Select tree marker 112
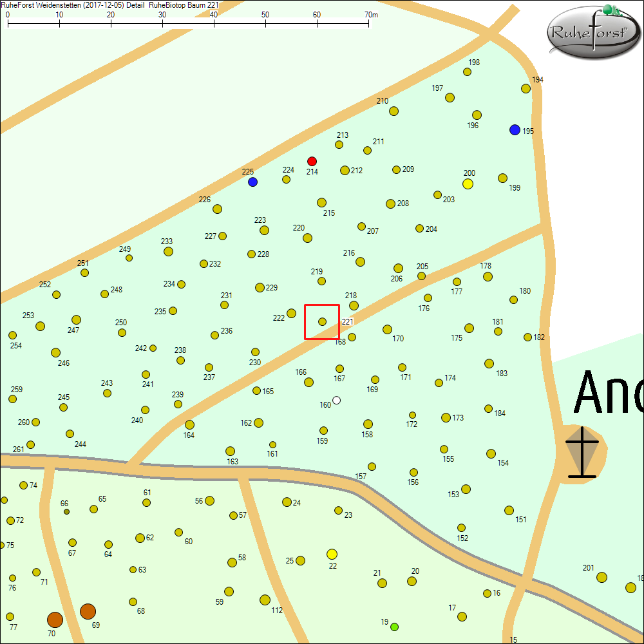The width and height of the screenshot is (644, 644). [x=265, y=600]
